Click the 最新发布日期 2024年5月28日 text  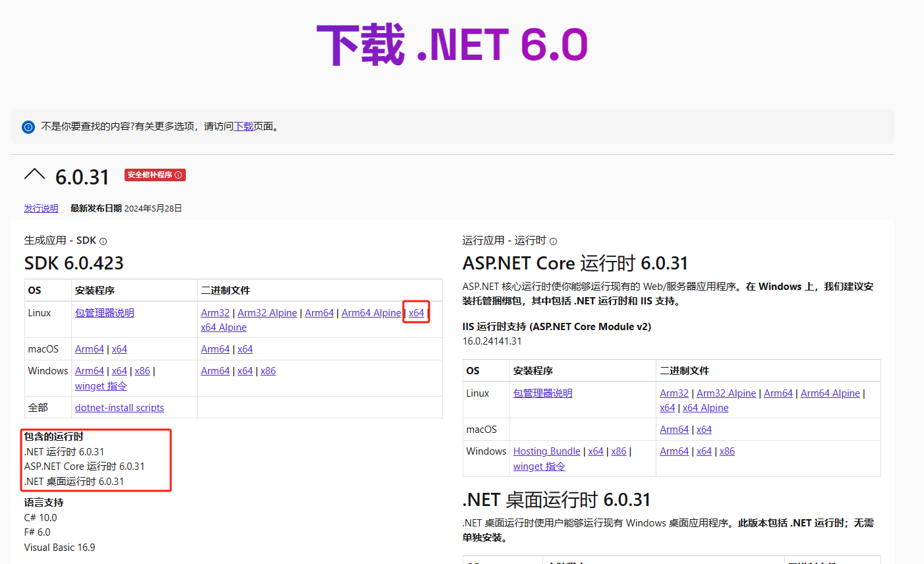(x=126, y=208)
